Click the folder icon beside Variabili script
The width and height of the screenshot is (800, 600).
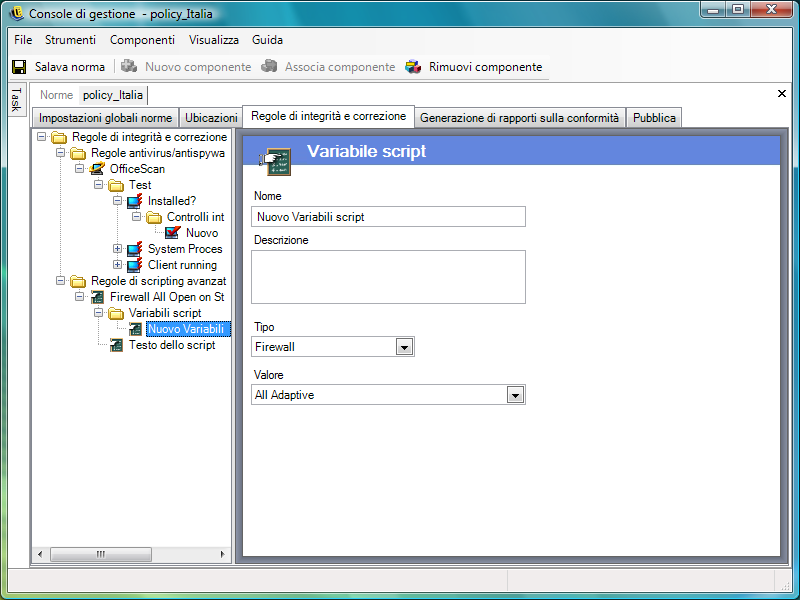[x=116, y=313]
